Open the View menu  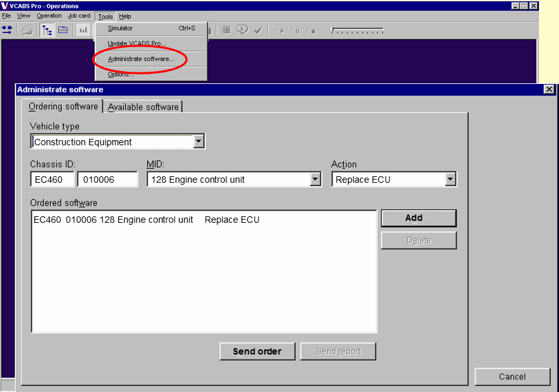pyautogui.click(x=23, y=16)
